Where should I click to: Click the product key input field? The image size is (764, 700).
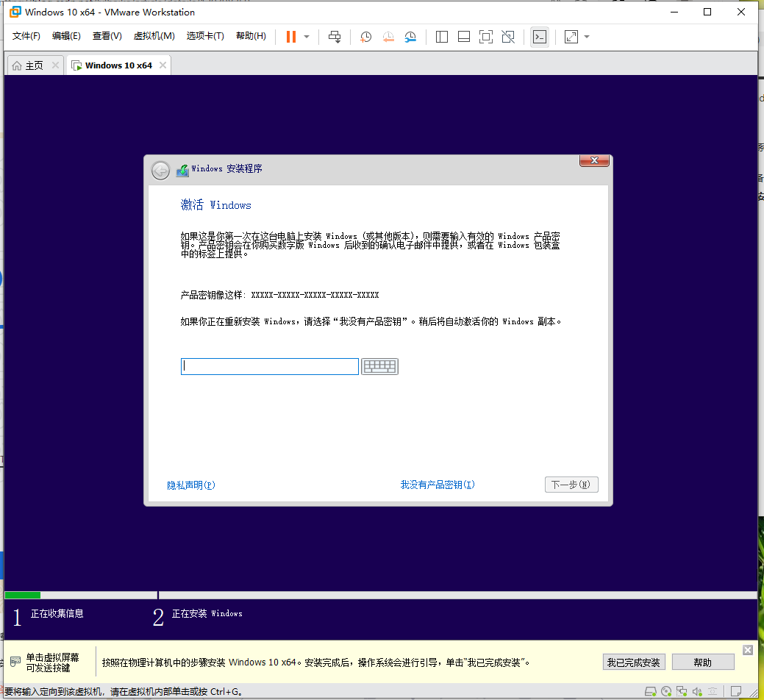tap(269, 366)
